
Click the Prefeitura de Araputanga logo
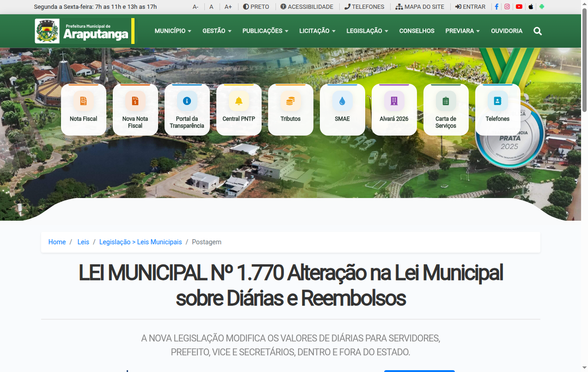click(85, 31)
